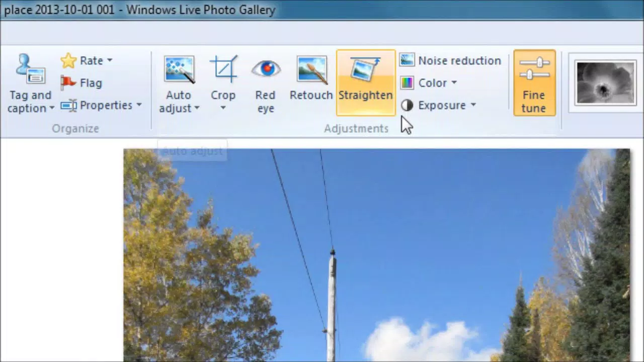Expand the Color dropdown arrow
Image resolution: width=644 pixels, height=362 pixels.
454,83
